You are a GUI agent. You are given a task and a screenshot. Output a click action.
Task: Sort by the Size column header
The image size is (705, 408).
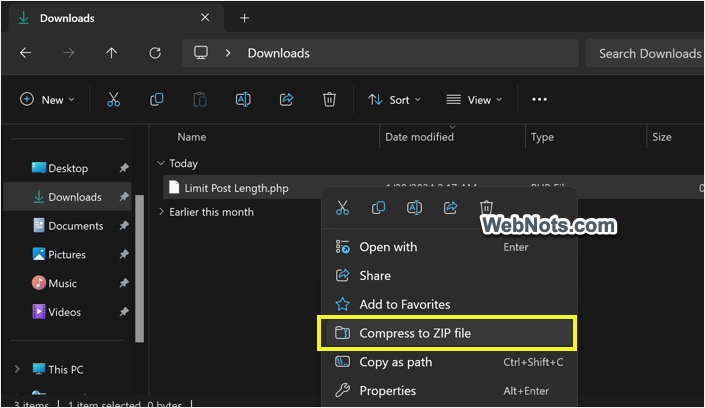pyautogui.click(x=661, y=137)
